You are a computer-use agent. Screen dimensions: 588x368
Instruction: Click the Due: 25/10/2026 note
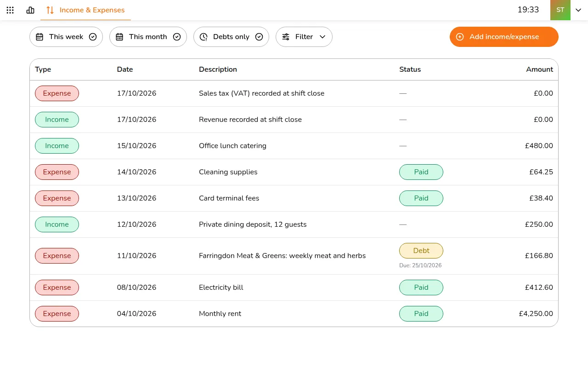(x=420, y=265)
